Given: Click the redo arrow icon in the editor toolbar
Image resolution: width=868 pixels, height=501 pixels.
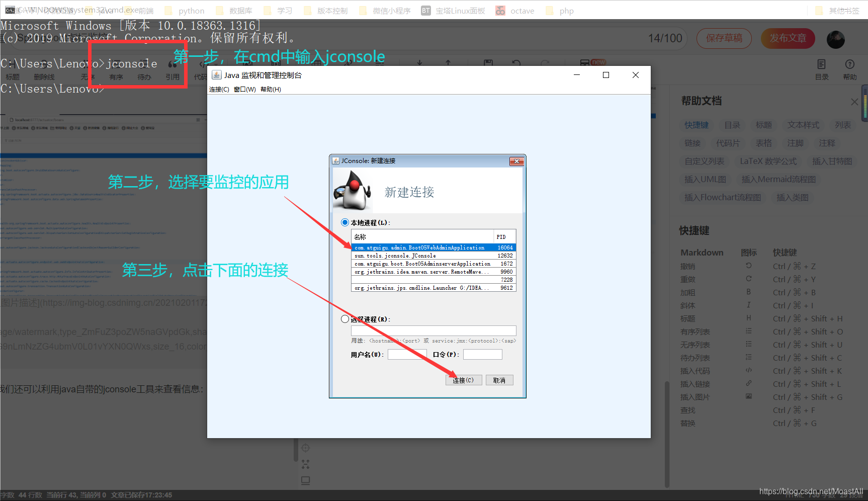Looking at the screenshot, I should coord(545,63).
